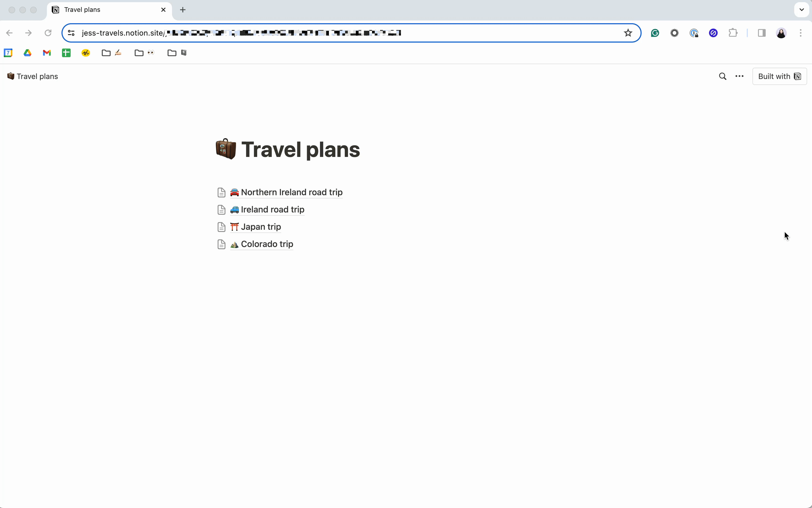This screenshot has height=508, width=812.
Task: Click the browser tab dropdown arrow
Action: [801, 9]
